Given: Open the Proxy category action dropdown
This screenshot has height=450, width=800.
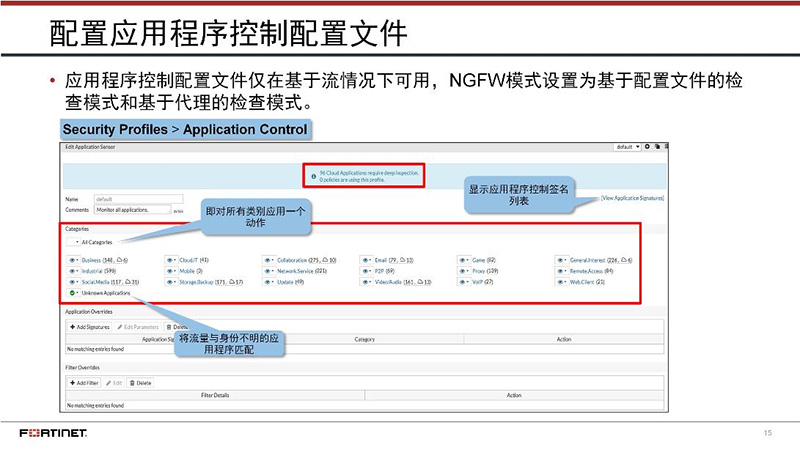Looking at the screenshot, I should click(464, 271).
